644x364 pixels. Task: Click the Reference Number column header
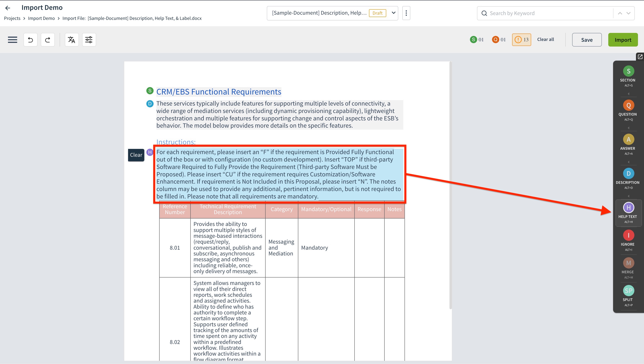tap(175, 209)
